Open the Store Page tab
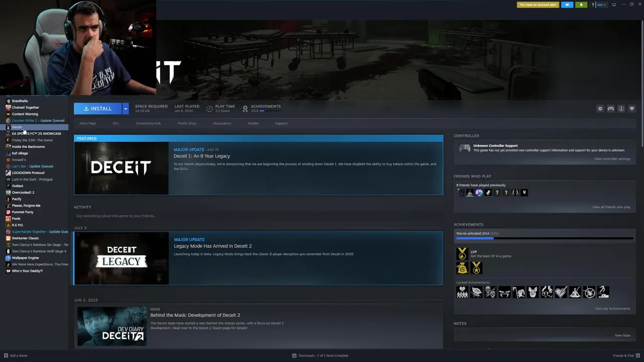The height and width of the screenshot is (362, 644). pos(88,123)
